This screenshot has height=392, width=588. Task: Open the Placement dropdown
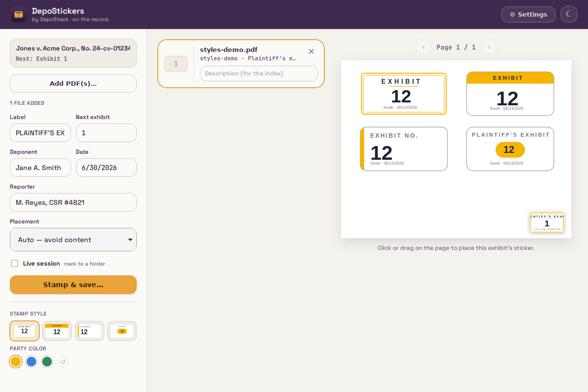[73, 240]
